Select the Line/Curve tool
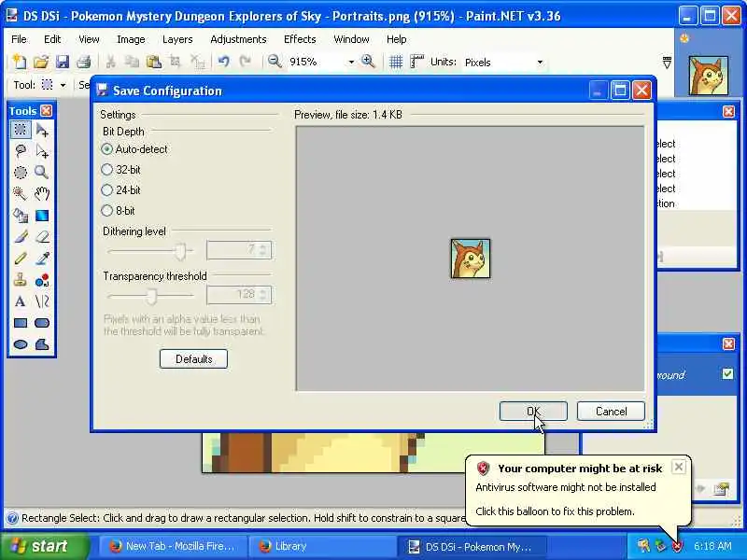Image resolution: width=747 pixels, height=560 pixels. (x=42, y=301)
